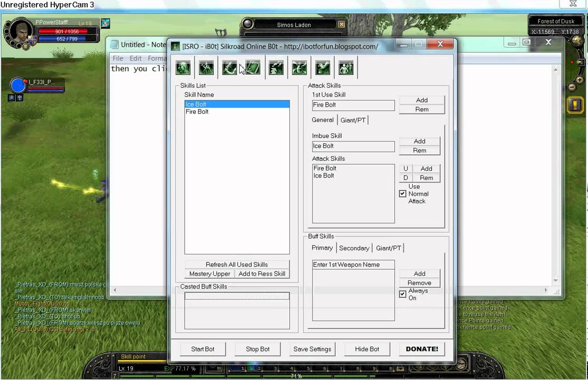588x380 pixels.
Task: Click Add beside 1st Use Skill
Action: tap(422, 100)
